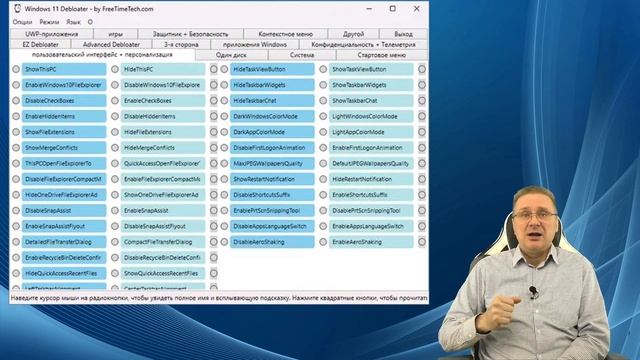The height and width of the screenshot is (360, 640).
Task: Select the DisableFirstLogonAnimation radio option
Action: coord(224,148)
